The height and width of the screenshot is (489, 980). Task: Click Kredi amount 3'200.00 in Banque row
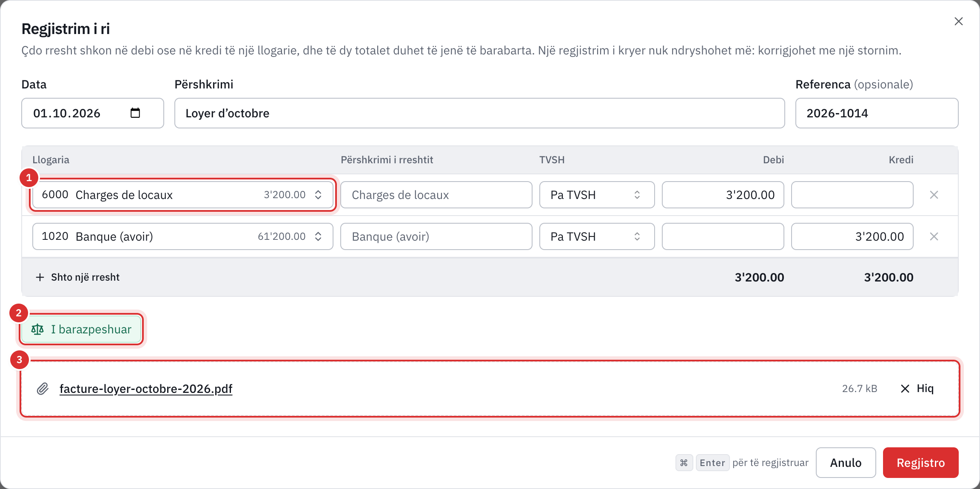pyautogui.click(x=852, y=236)
